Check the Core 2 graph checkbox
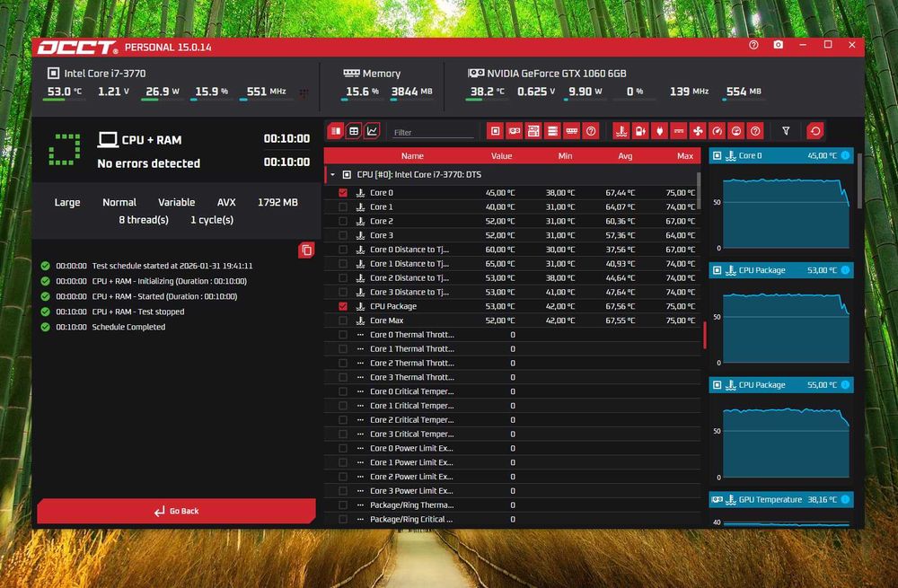The height and width of the screenshot is (588, 898). point(342,221)
